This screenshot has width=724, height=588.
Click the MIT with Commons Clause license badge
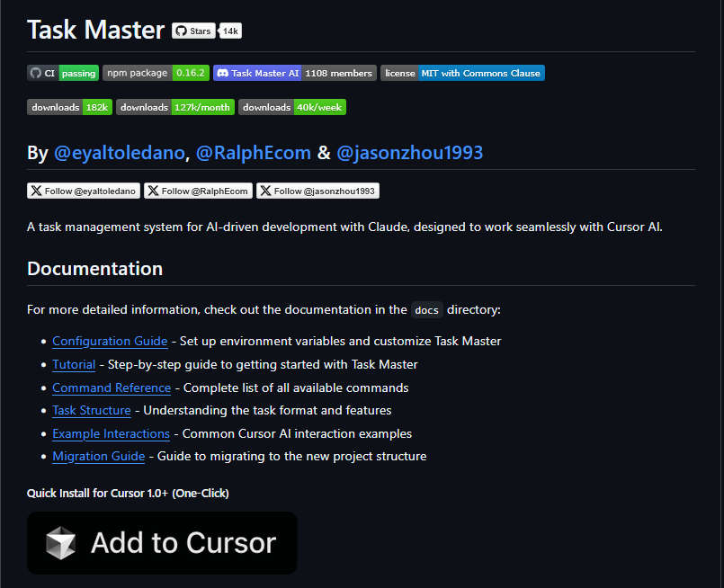point(462,73)
